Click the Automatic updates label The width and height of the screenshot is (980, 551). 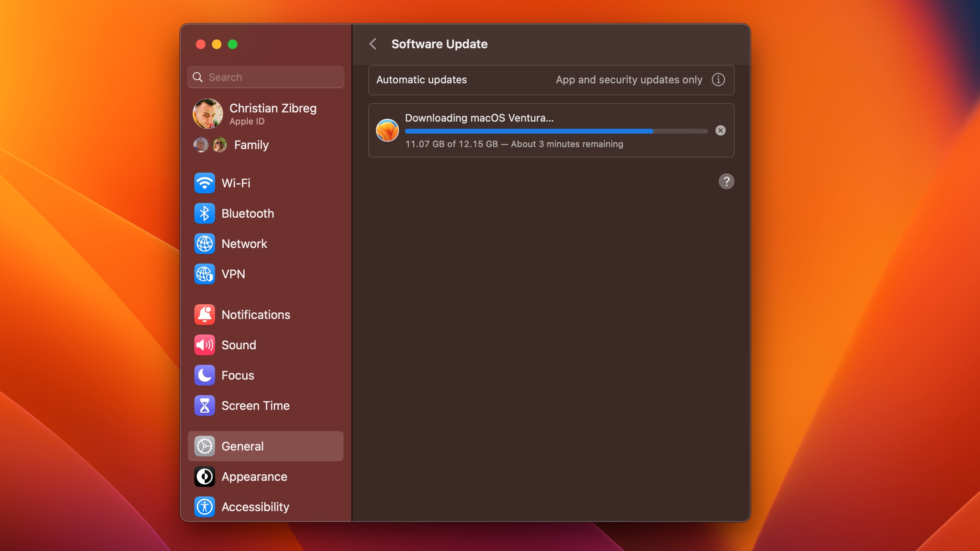click(421, 80)
